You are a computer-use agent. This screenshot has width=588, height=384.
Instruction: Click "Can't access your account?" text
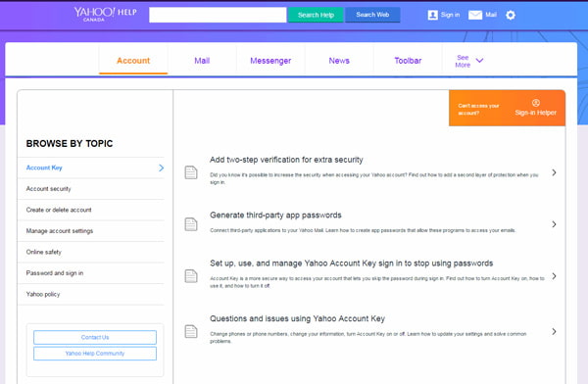[x=478, y=109]
